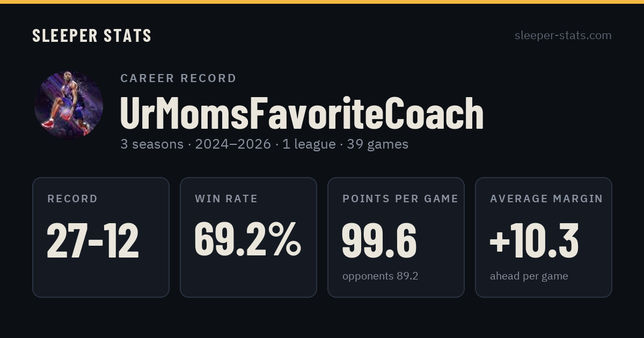Click the POINTS PER GAME label
The width and height of the screenshot is (644, 338).
[400, 199]
